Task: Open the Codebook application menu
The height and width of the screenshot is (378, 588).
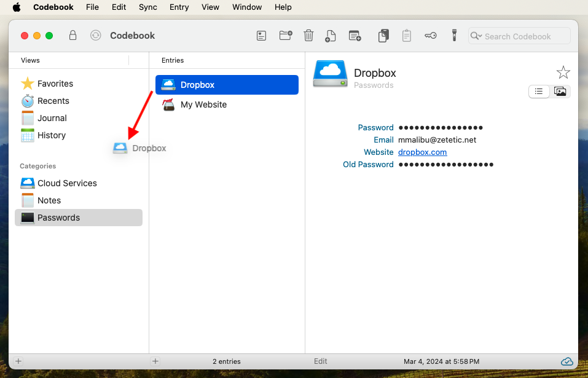Action: 53,7
